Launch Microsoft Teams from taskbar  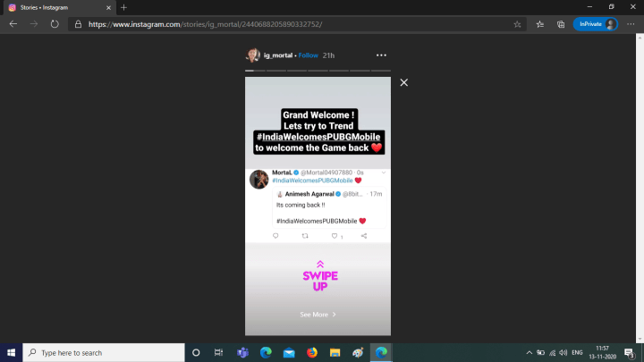click(242, 352)
